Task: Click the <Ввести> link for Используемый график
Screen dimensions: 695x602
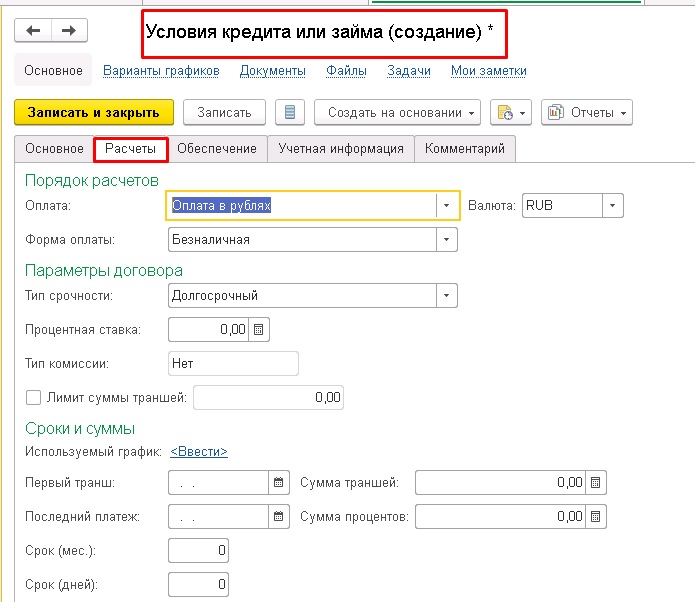Action: click(x=199, y=451)
